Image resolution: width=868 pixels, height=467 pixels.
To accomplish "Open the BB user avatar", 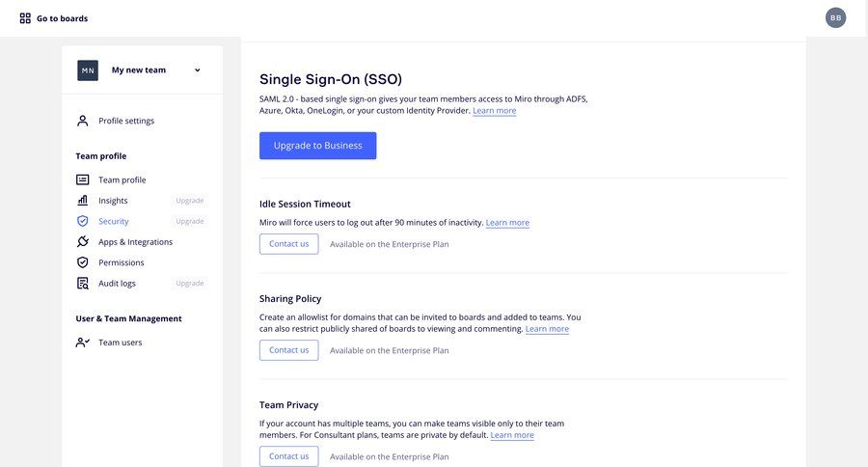I will click(x=835, y=17).
